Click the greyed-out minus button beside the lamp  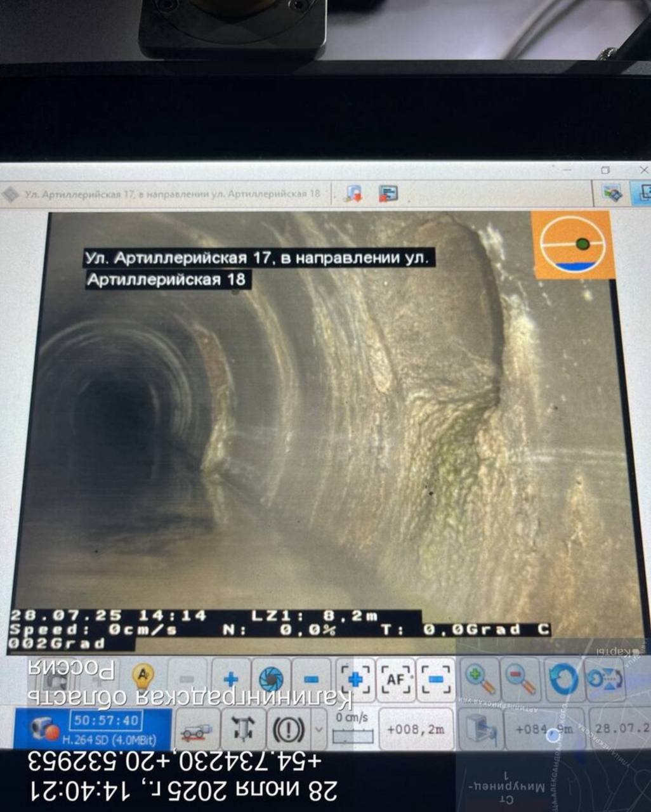tap(186, 679)
